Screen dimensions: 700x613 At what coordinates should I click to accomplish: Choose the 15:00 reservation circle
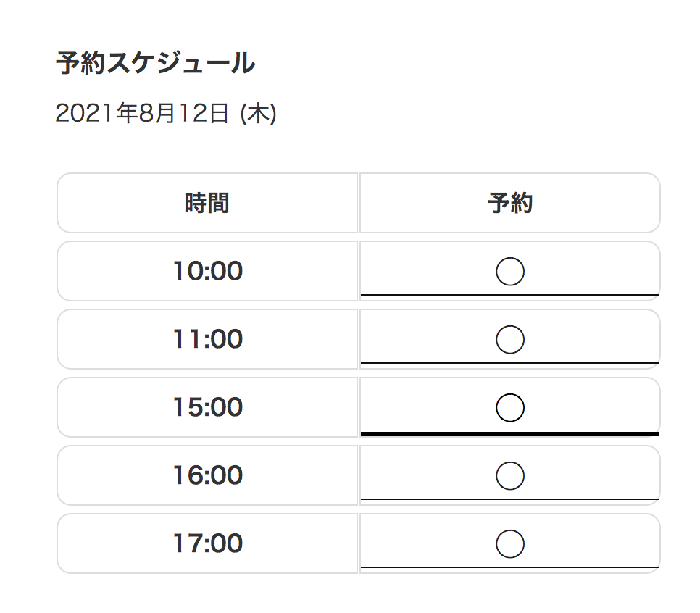510,408
